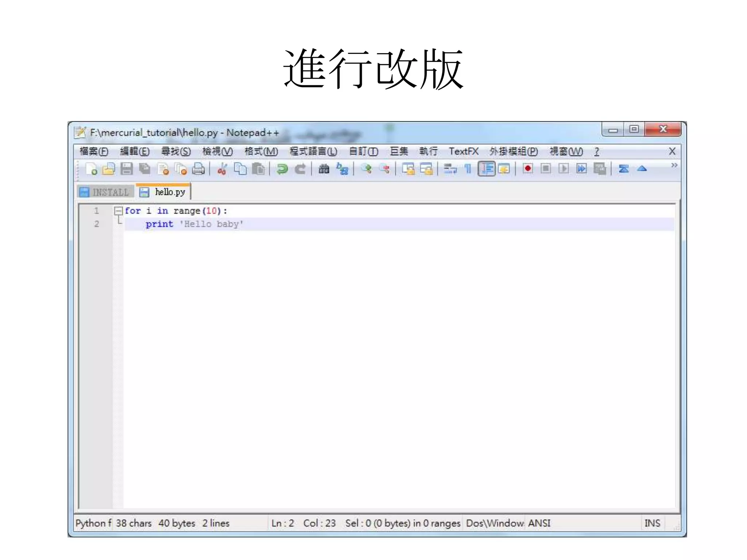747x560 pixels.
Task: Click the Dos\Window line ending status
Action: (495, 523)
